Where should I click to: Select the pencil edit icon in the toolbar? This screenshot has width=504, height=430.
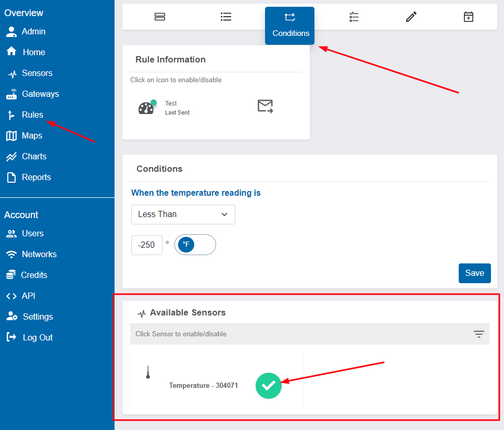411,16
